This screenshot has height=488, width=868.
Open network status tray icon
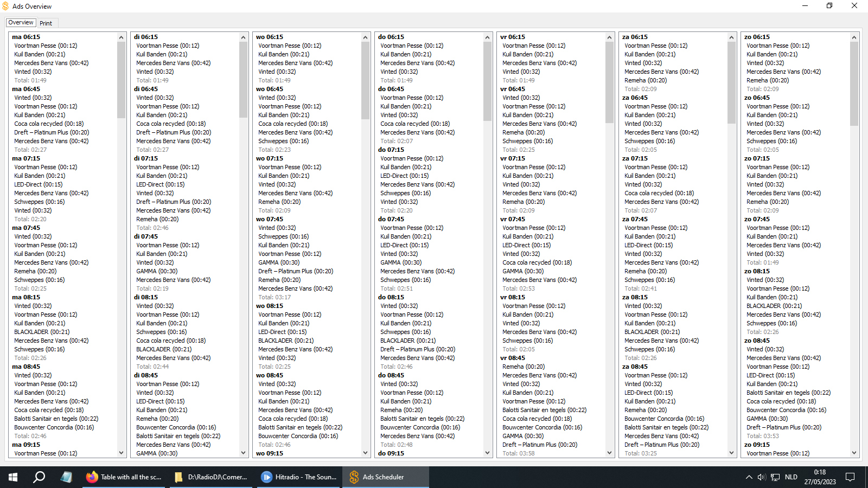click(775, 477)
